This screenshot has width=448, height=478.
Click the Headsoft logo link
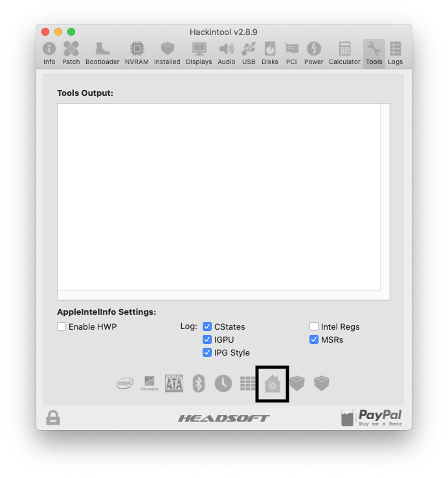224,418
